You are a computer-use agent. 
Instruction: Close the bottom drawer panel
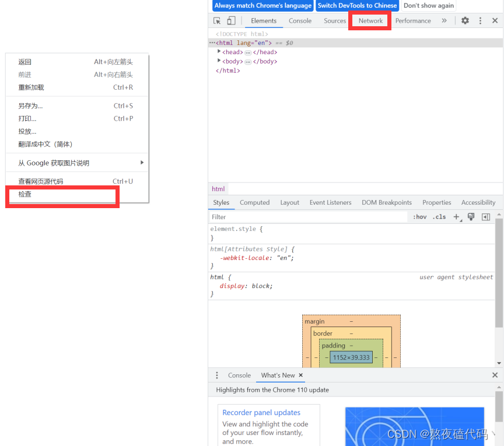point(495,375)
